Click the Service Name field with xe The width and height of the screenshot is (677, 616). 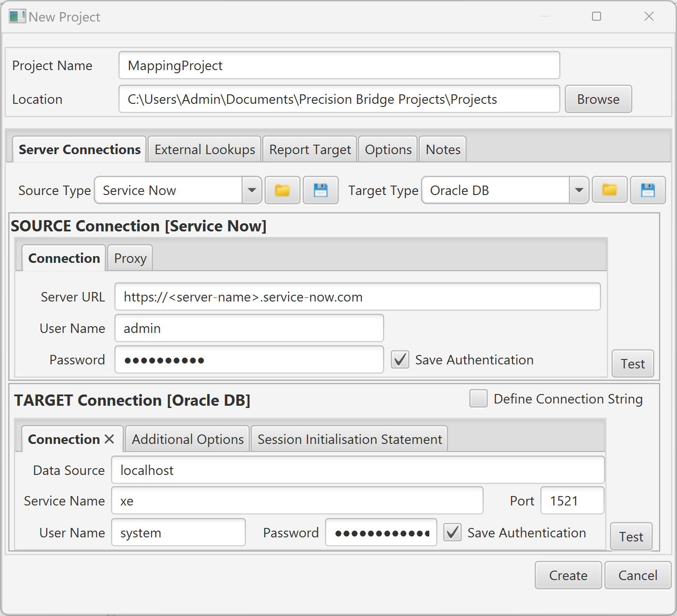point(298,501)
